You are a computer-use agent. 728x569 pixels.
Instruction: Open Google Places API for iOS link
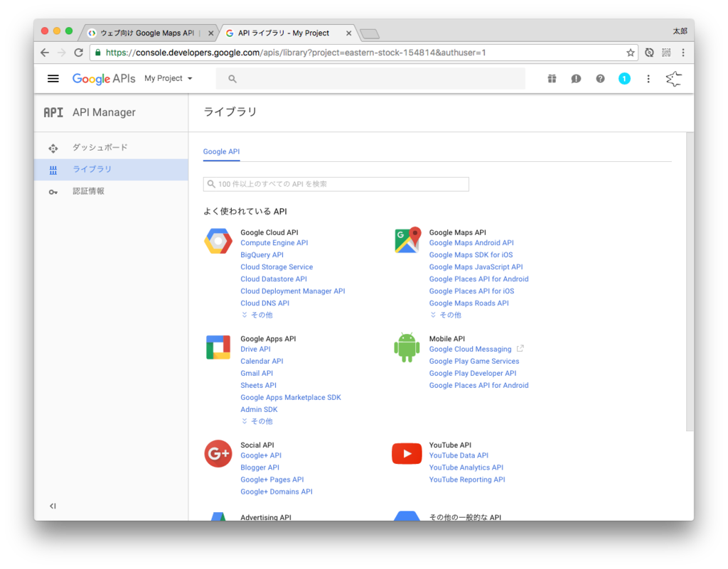click(472, 291)
